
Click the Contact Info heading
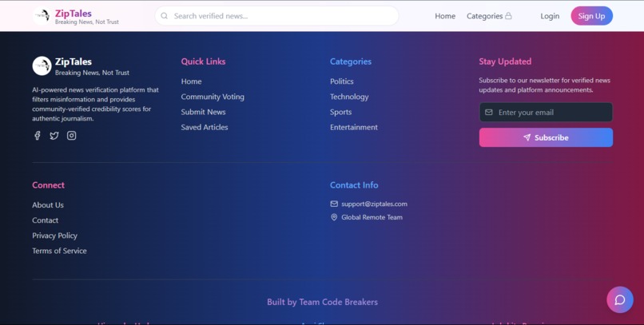(x=354, y=185)
